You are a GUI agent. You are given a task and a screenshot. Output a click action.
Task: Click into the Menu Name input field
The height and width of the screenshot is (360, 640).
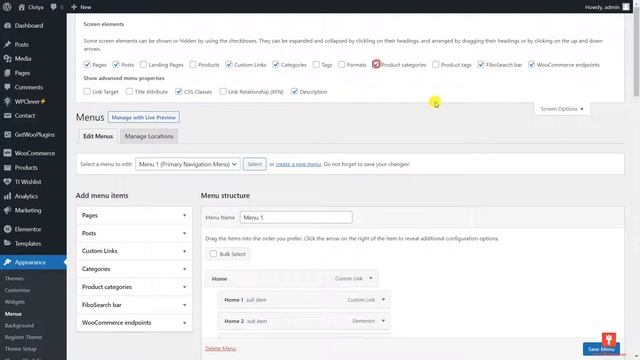pos(296,217)
